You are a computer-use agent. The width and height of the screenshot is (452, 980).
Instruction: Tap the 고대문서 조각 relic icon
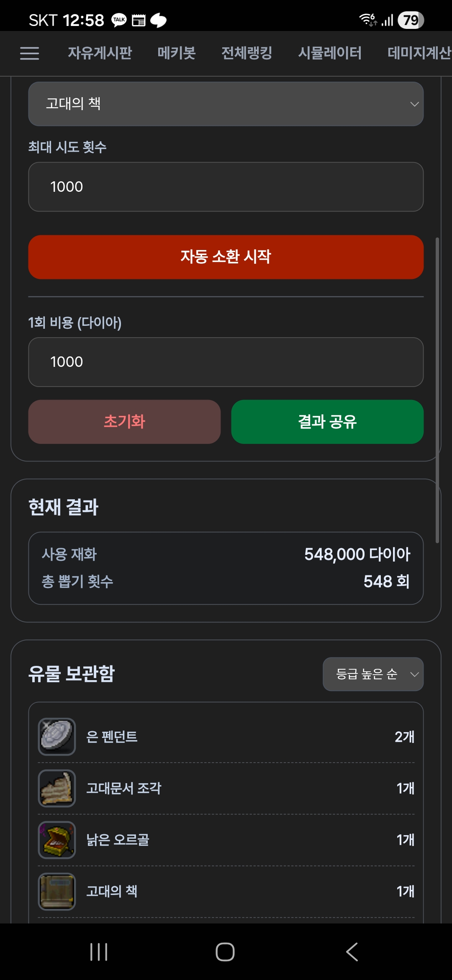(57, 788)
